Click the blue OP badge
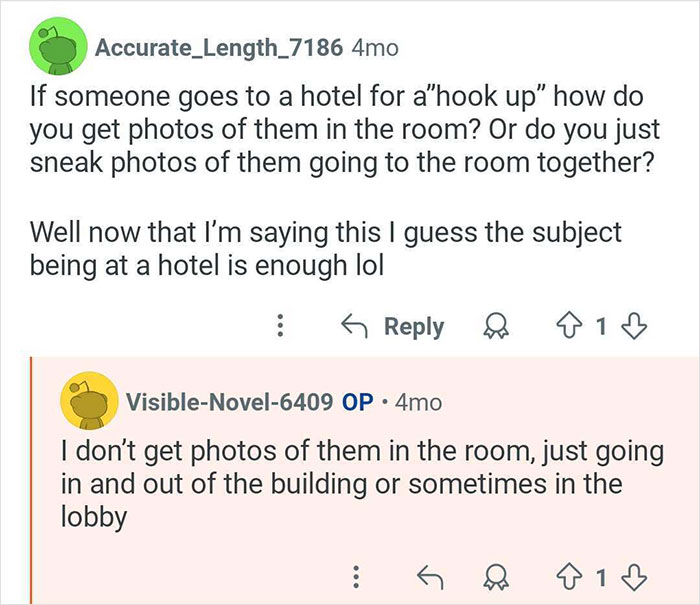The width and height of the screenshot is (700, 605). (357, 402)
